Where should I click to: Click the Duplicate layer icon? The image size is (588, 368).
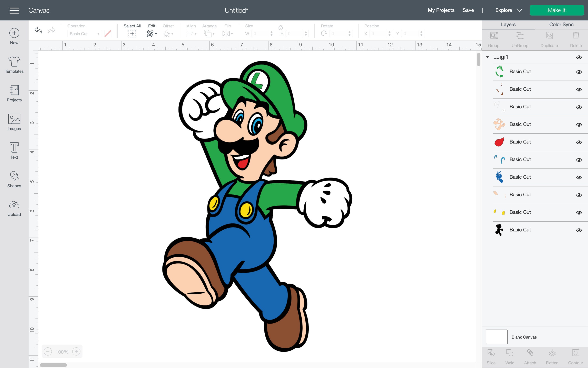point(549,36)
